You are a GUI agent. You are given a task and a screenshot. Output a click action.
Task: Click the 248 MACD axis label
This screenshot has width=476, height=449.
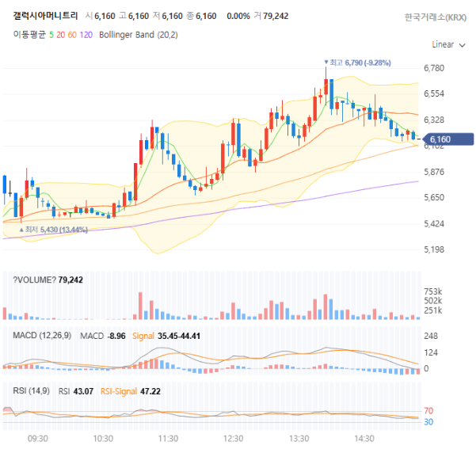click(x=431, y=336)
